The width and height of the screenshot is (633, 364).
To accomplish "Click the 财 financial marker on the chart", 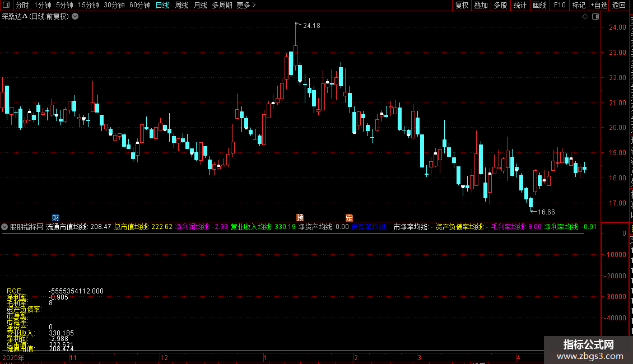I will [55, 217].
